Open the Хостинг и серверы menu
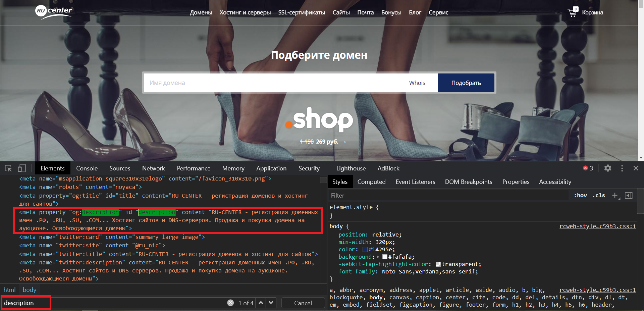The height and width of the screenshot is (311, 644). 245,12
